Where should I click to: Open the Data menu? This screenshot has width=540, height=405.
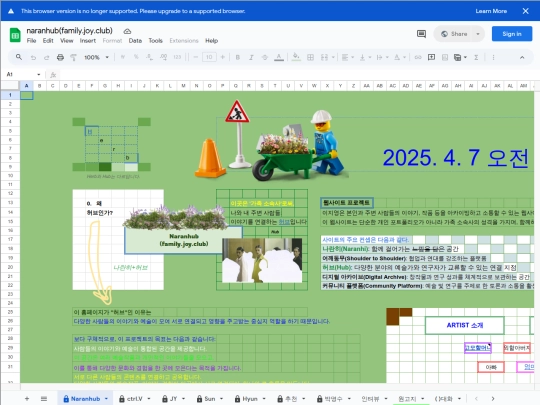[x=135, y=41]
